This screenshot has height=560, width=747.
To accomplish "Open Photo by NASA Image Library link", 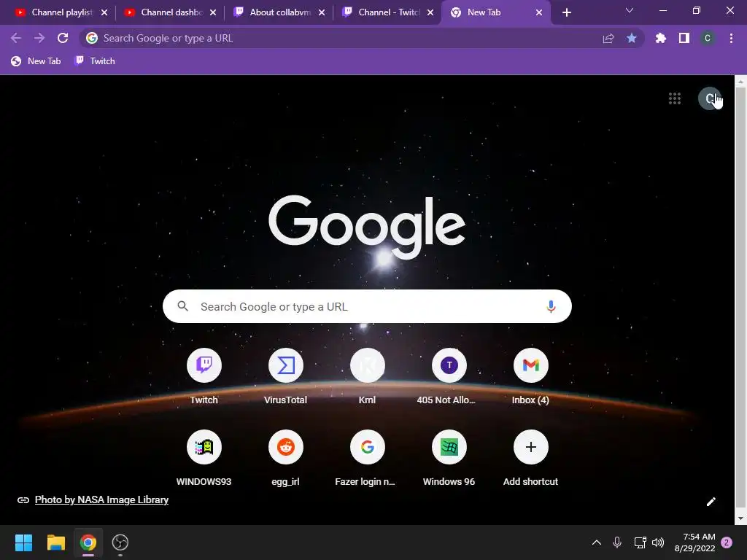I will click(101, 499).
